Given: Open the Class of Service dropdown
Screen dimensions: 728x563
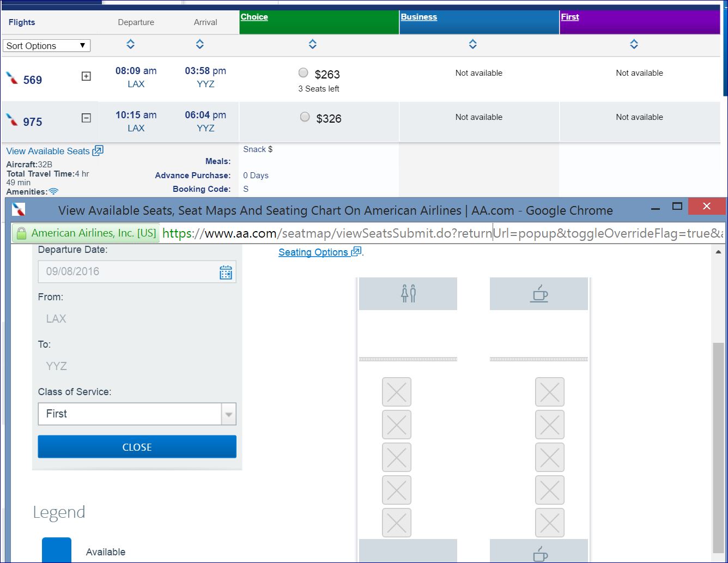Looking at the screenshot, I should pos(137,414).
